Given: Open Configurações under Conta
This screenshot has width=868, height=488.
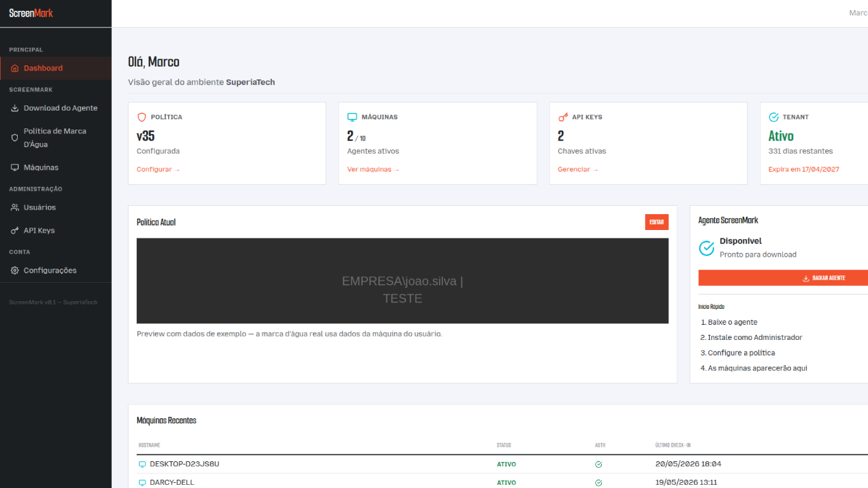Looking at the screenshot, I should tap(56, 271).
